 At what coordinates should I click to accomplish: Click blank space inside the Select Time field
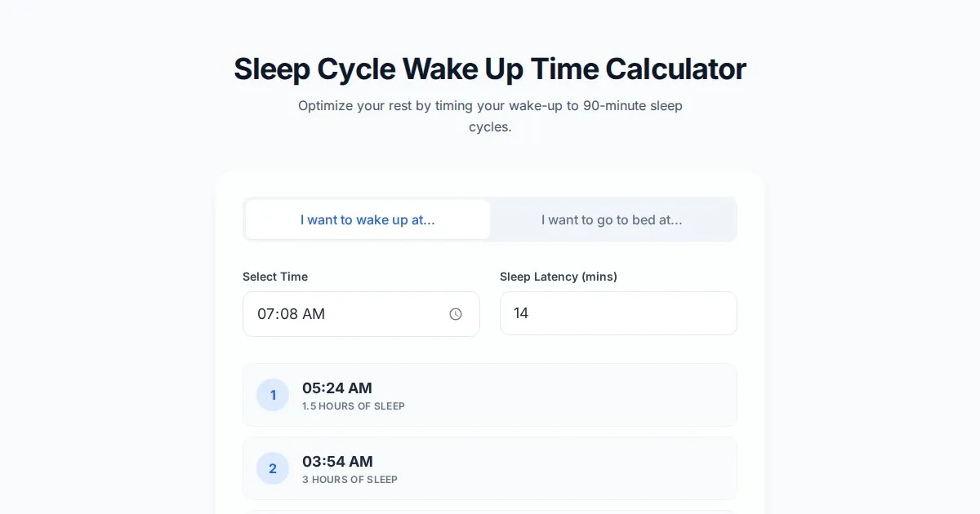[x=384, y=314]
